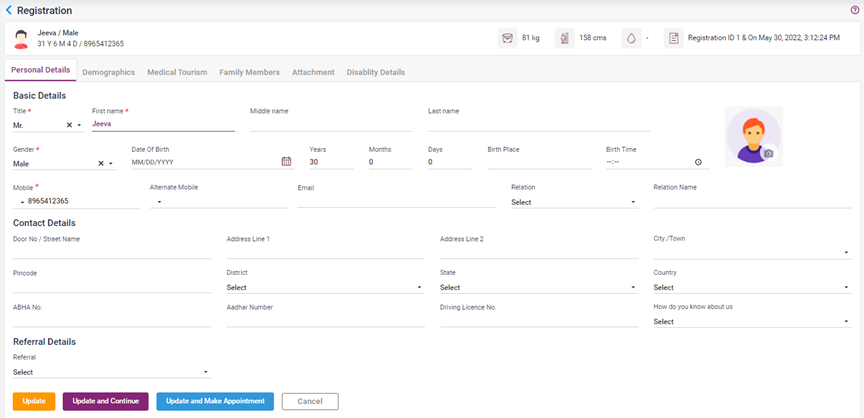
Task: Click the camera icon on profile photo
Action: 768,154
